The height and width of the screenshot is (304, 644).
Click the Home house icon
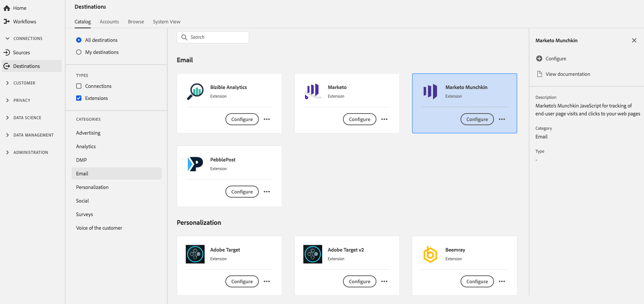[x=7, y=8]
